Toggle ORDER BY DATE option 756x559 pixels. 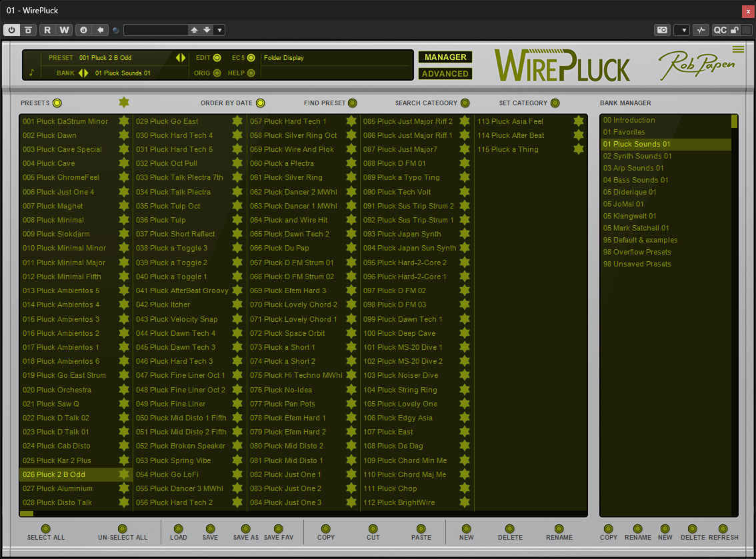[261, 103]
